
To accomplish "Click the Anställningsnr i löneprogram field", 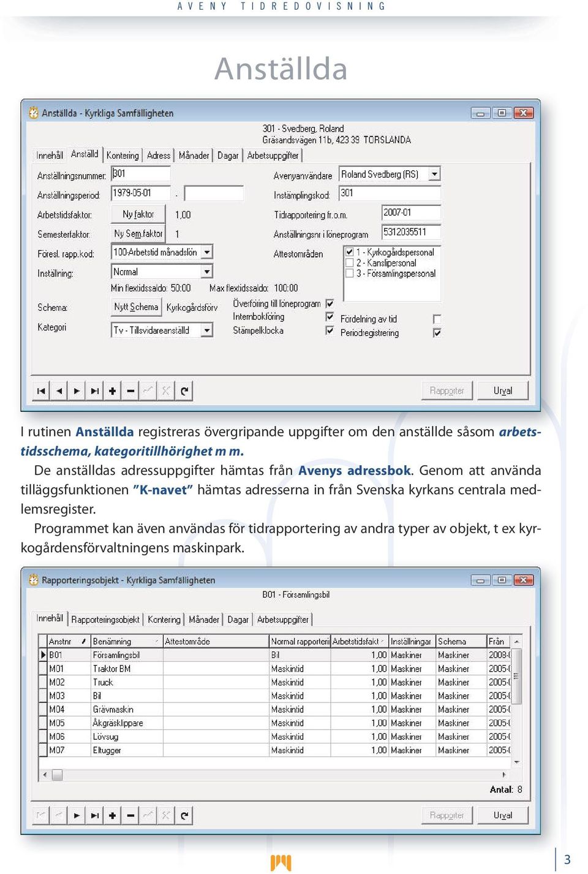I will click(x=411, y=232).
